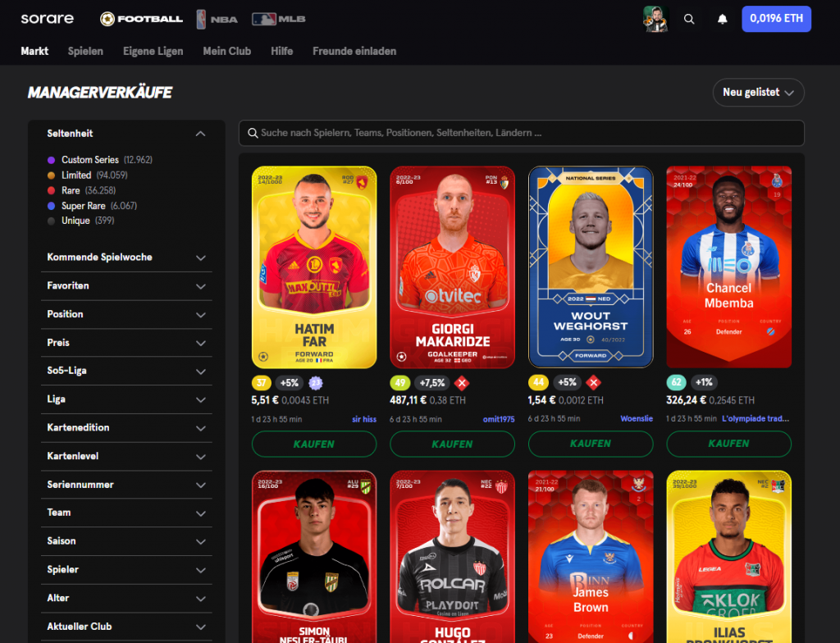The image size is (840, 643).
Task: Switch to NBA sport logo
Action: (217, 20)
